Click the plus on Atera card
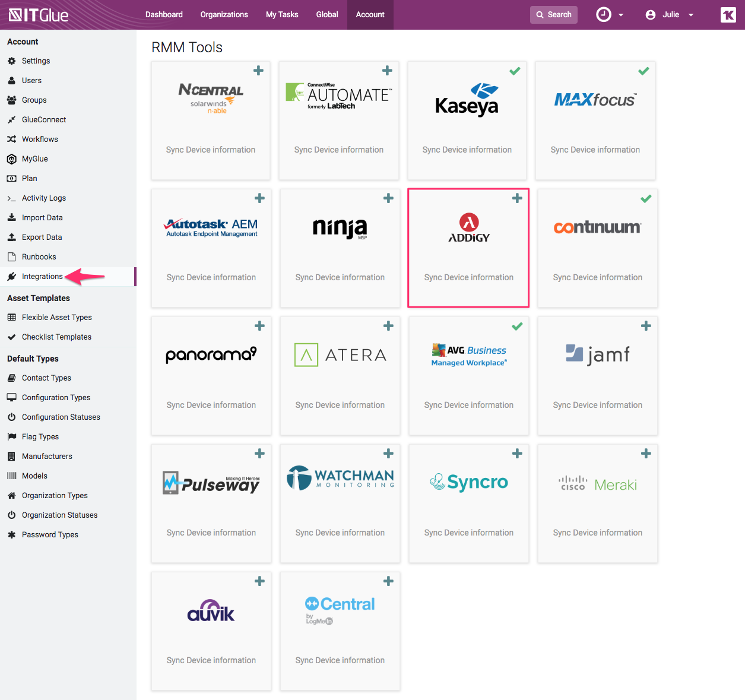This screenshot has width=745, height=700. [x=388, y=326]
